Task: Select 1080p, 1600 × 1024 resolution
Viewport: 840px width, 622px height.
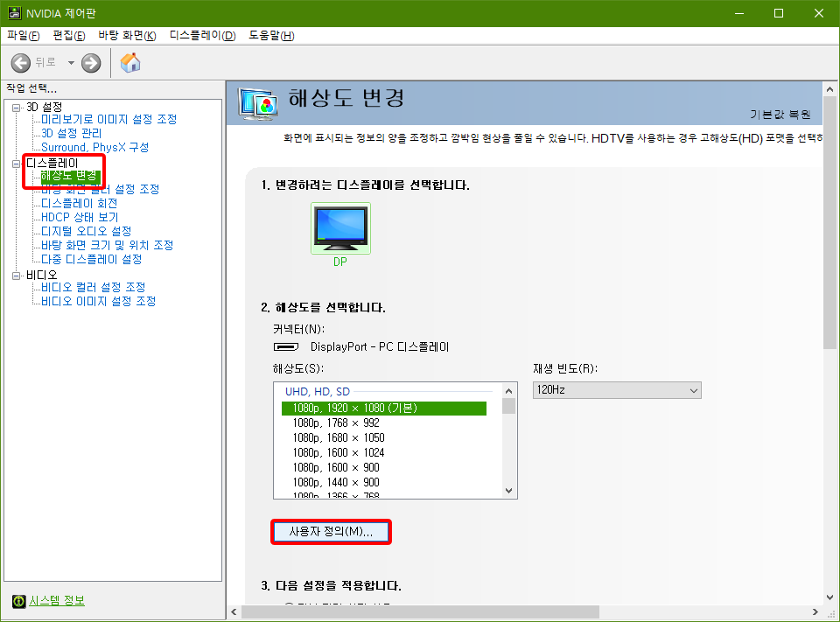Action: pyautogui.click(x=339, y=452)
